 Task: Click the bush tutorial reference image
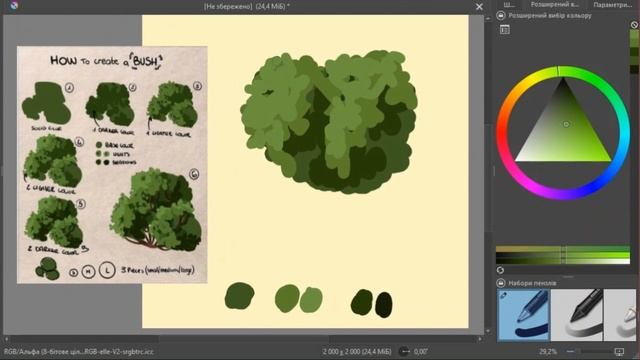(112, 164)
